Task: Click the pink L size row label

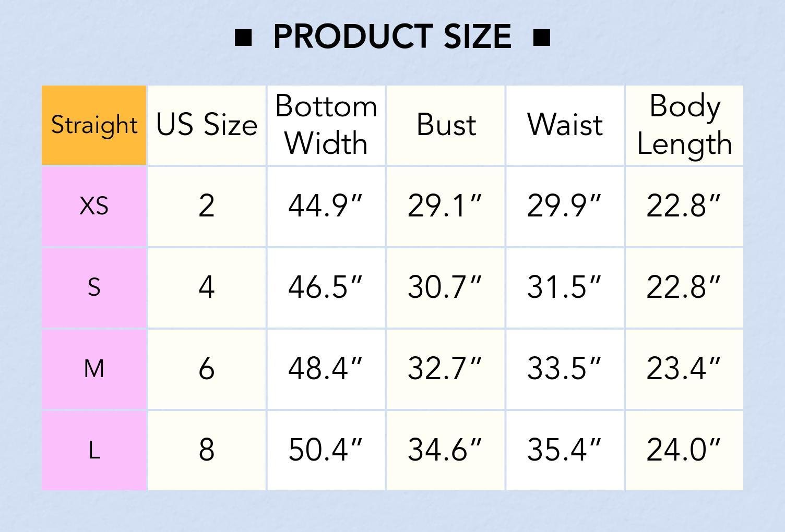Action: pos(94,450)
